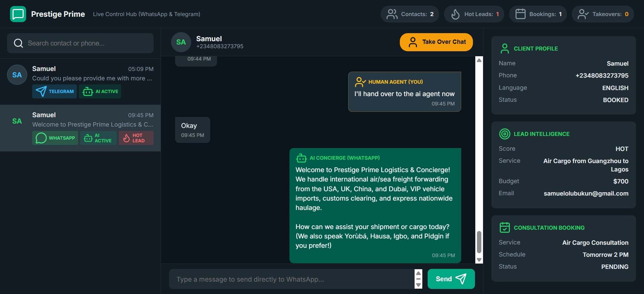Click the chat scrollbar down arrow
This screenshot has height=294, width=644.
[479, 260]
